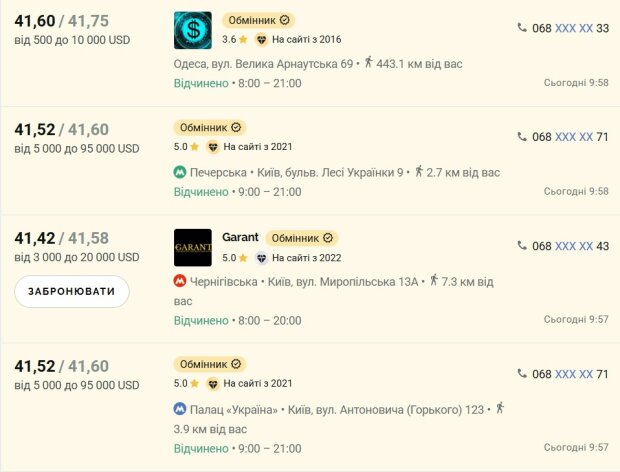This screenshot has height=472, width=620.
Task: Click diamond badge next to На сайті з 2016
Action: [261, 40]
